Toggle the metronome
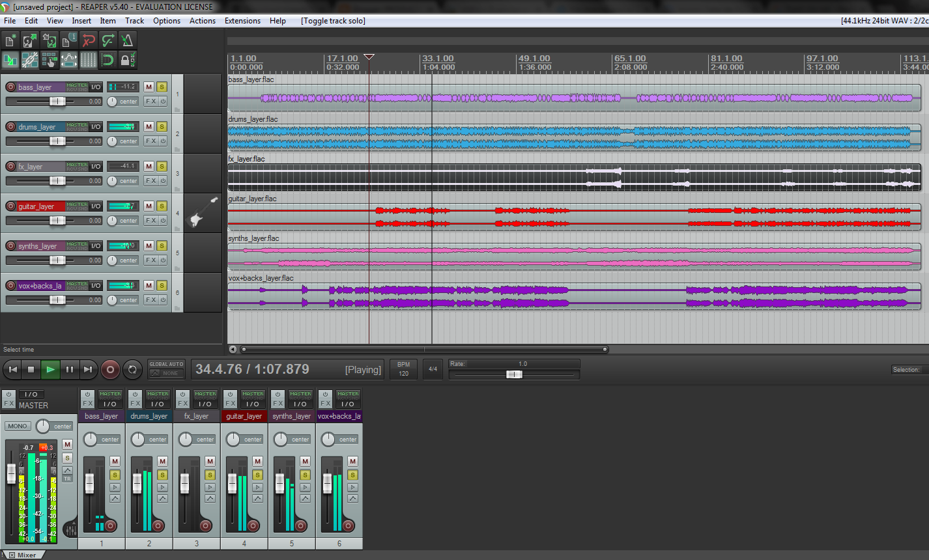Image resolution: width=929 pixels, height=560 pixels. click(126, 40)
